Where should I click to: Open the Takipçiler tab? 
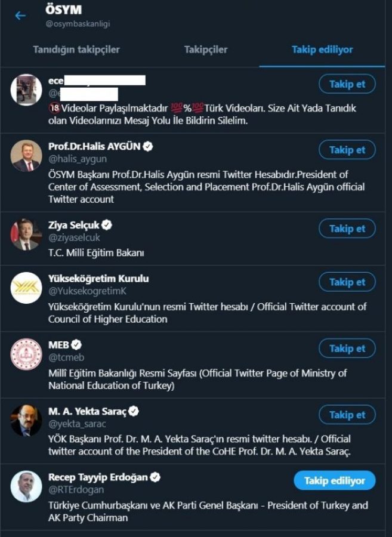[205, 50]
